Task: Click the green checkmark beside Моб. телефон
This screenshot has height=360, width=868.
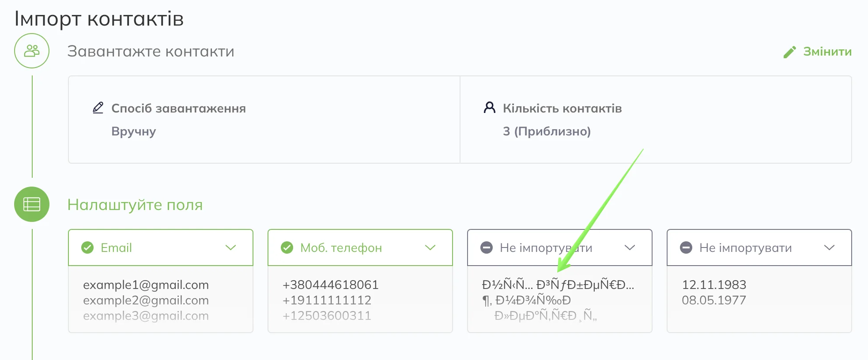Action: click(287, 247)
